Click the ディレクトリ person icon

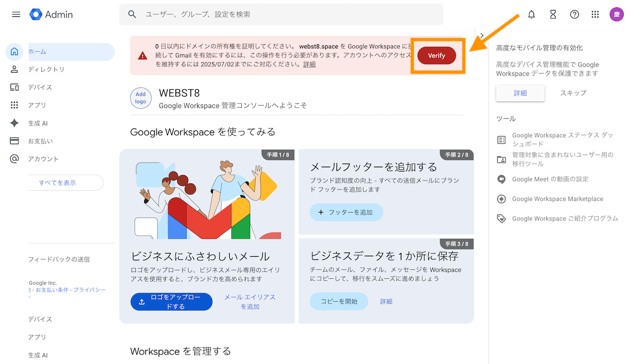pyautogui.click(x=14, y=69)
